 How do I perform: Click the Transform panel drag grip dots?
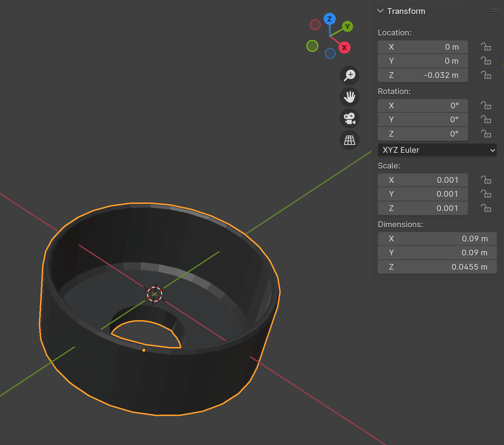494,11
